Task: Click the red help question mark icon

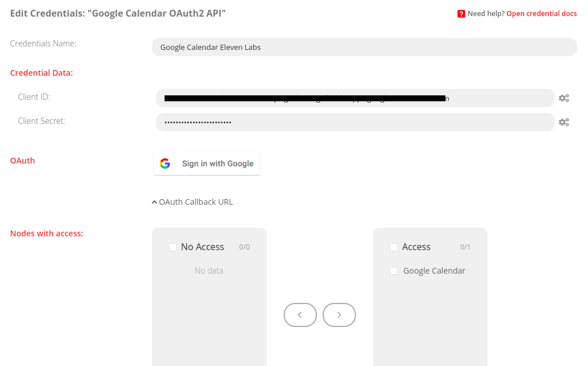Action: 461,14
